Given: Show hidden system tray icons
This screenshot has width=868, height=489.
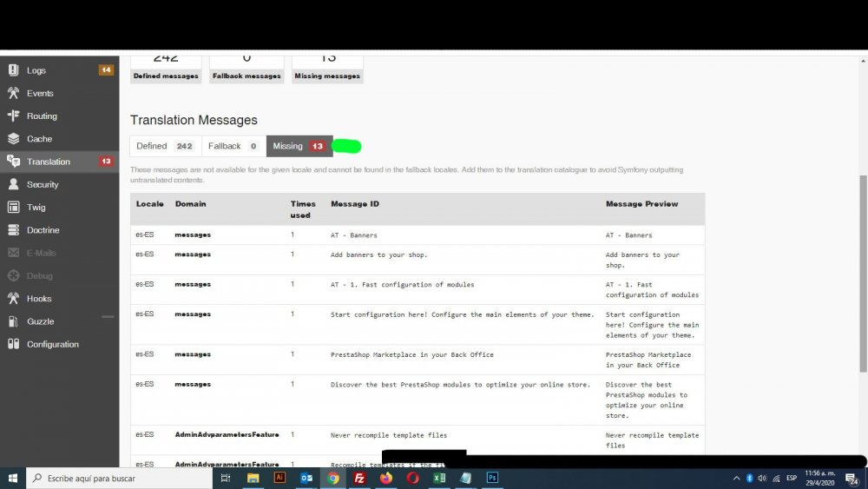Looking at the screenshot, I should point(736,478).
